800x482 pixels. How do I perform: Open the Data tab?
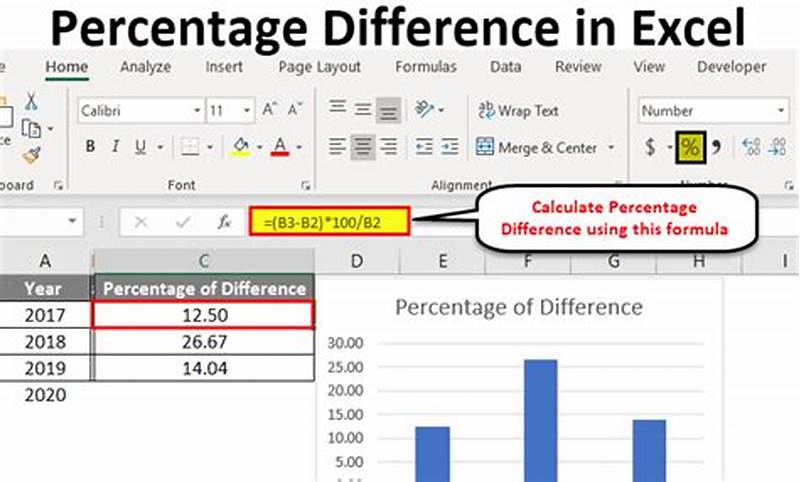point(505,66)
